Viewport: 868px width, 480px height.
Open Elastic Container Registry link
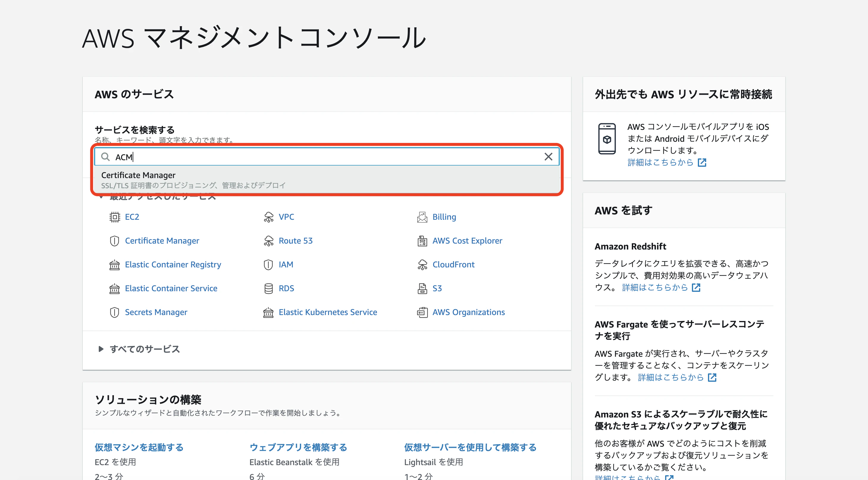pos(173,265)
